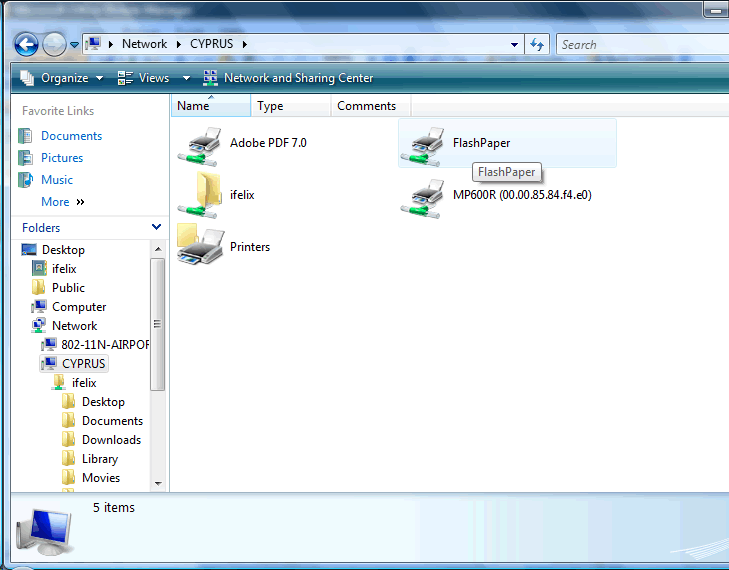The height and width of the screenshot is (570, 729).
Task: Open Music in Favorite Links
Action: click(x=57, y=180)
